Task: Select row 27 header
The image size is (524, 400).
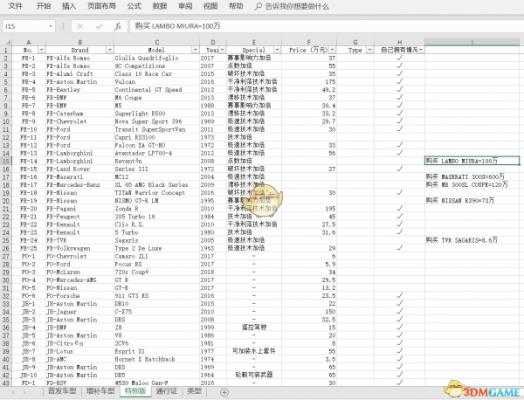Action: click(6, 256)
